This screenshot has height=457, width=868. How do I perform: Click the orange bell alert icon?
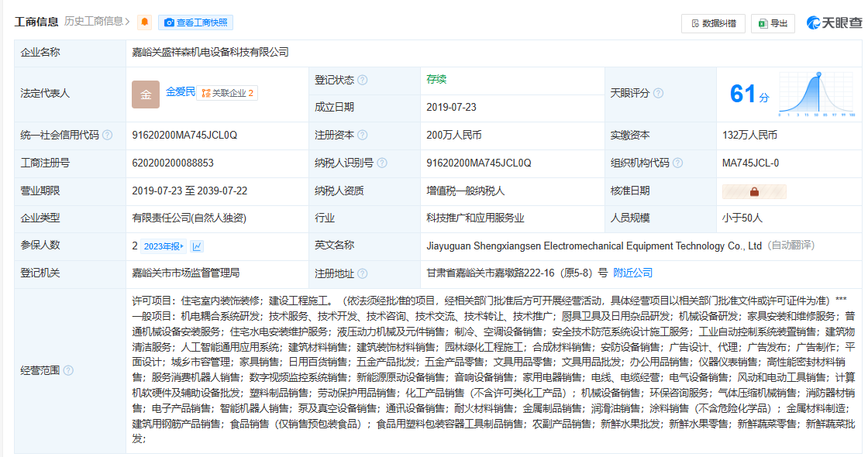[x=144, y=22]
